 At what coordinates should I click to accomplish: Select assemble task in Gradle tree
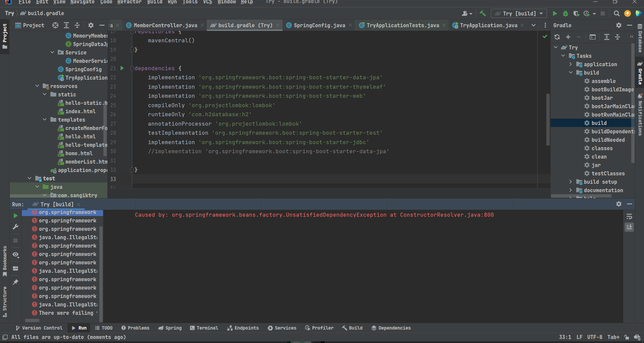coord(603,81)
